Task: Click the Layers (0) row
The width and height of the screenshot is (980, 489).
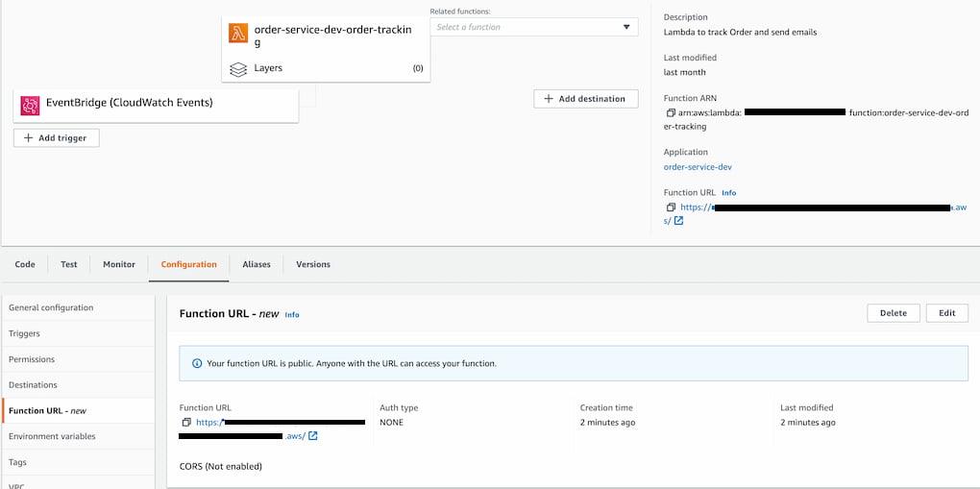Action: [x=326, y=68]
